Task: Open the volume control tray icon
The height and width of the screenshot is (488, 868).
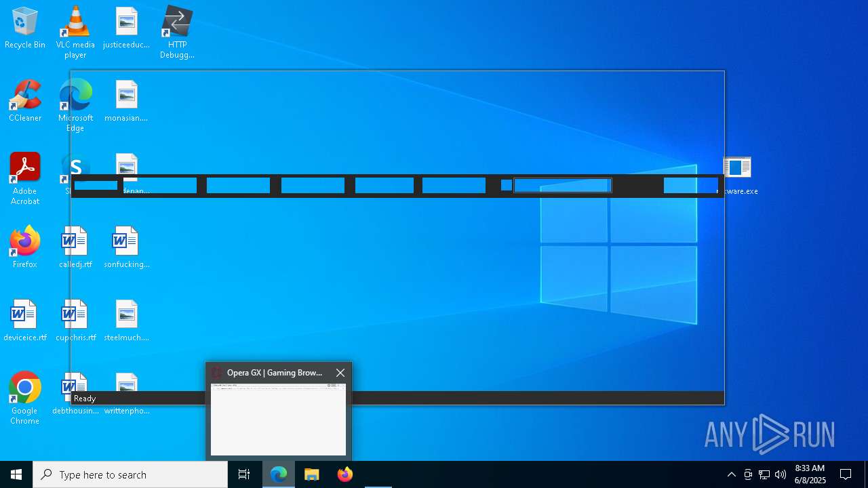Action: pos(781,474)
